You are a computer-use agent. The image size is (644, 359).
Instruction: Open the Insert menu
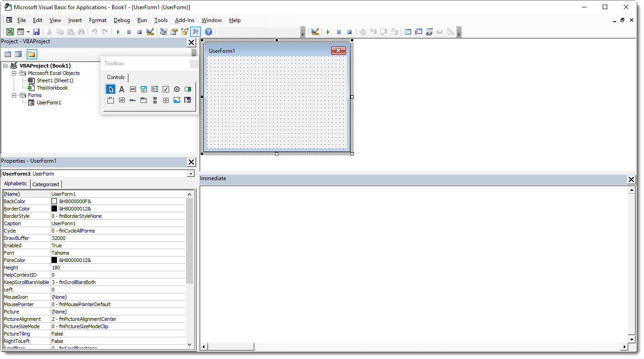pos(75,20)
